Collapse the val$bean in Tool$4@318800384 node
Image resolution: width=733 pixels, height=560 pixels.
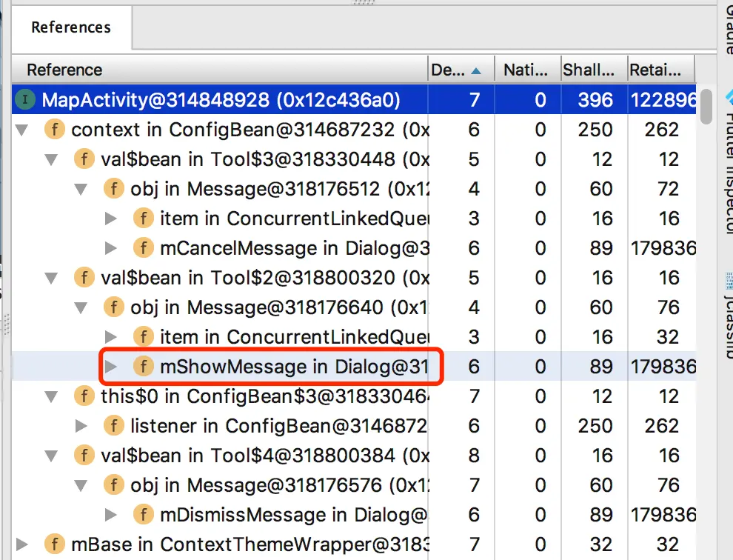(51, 456)
